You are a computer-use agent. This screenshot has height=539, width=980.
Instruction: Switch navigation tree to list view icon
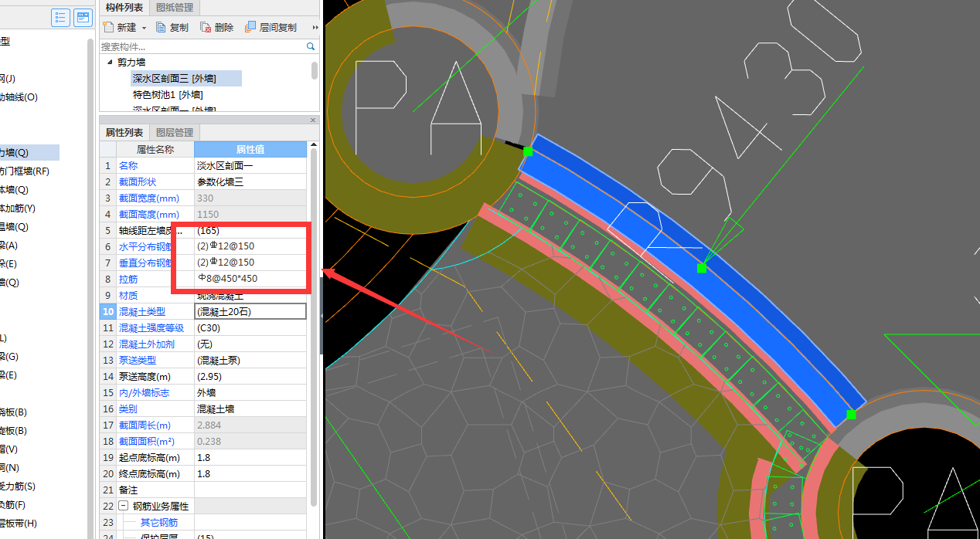coord(61,18)
